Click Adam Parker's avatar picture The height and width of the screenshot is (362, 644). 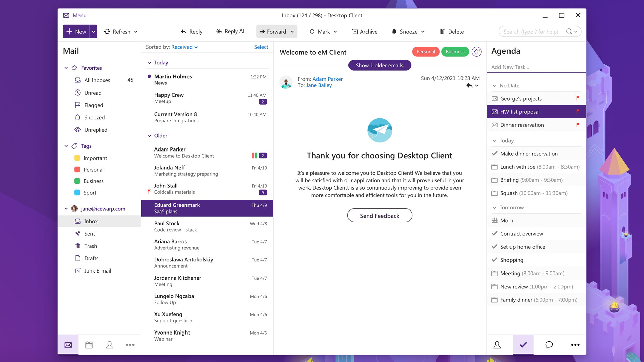click(286, 82)
